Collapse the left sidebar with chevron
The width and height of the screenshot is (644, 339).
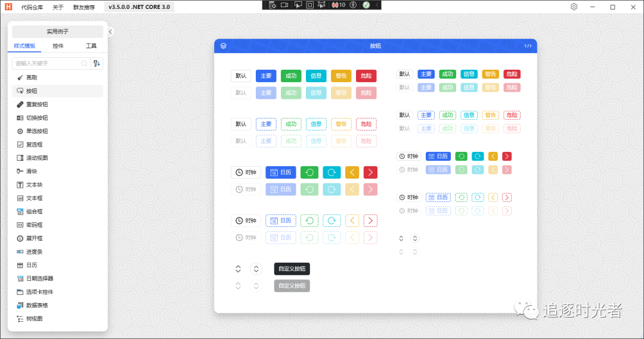point(110,32)
